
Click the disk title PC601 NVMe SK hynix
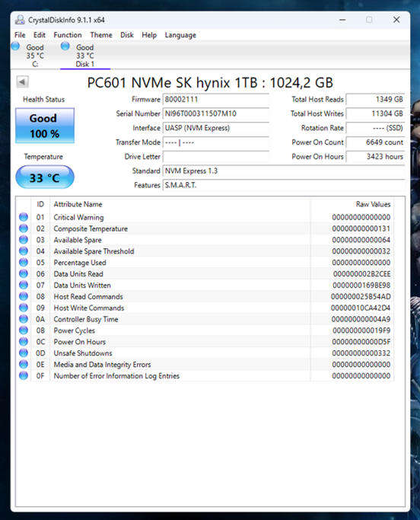click(x=210, y=82)
